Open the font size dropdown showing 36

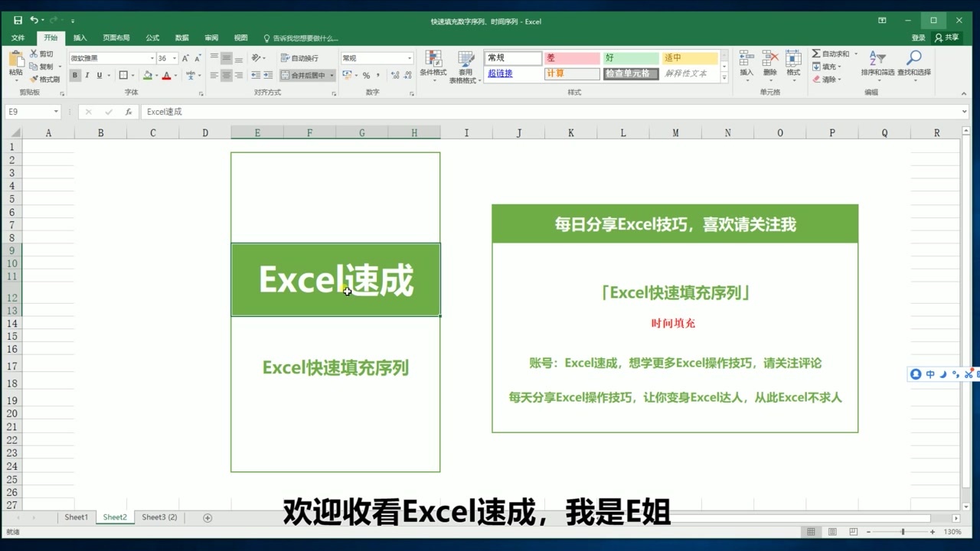(x=175, y=58)
